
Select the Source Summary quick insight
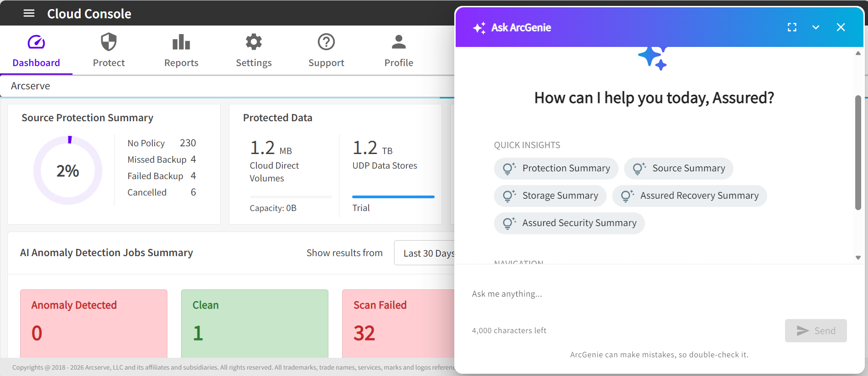[679, 169]
